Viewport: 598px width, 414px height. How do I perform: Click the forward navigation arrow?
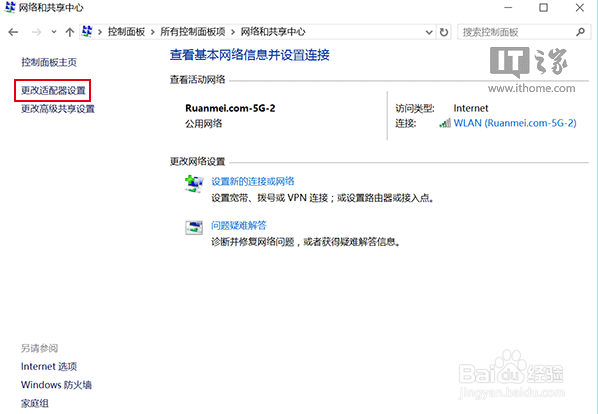(x=36, y=32)
